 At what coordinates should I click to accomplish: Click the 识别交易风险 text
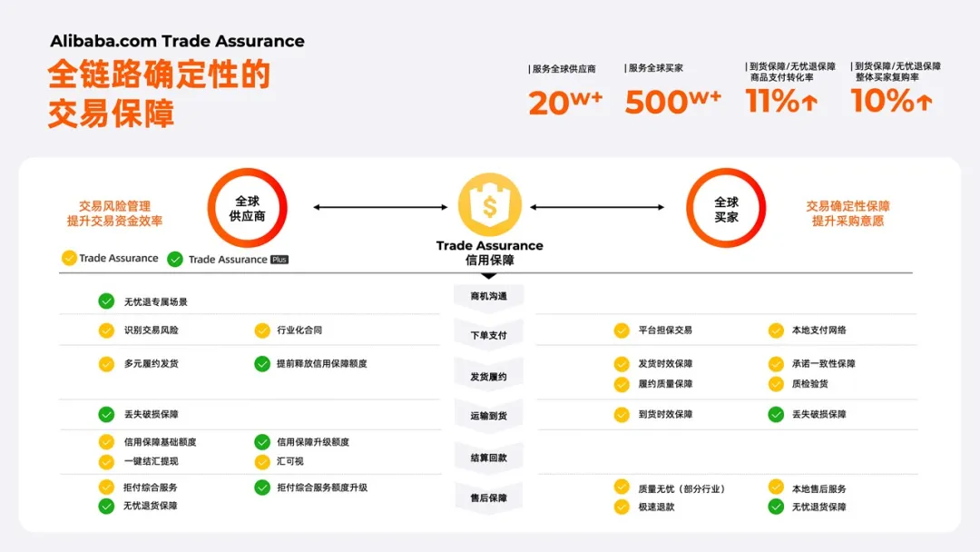click(x=152, y=330)
